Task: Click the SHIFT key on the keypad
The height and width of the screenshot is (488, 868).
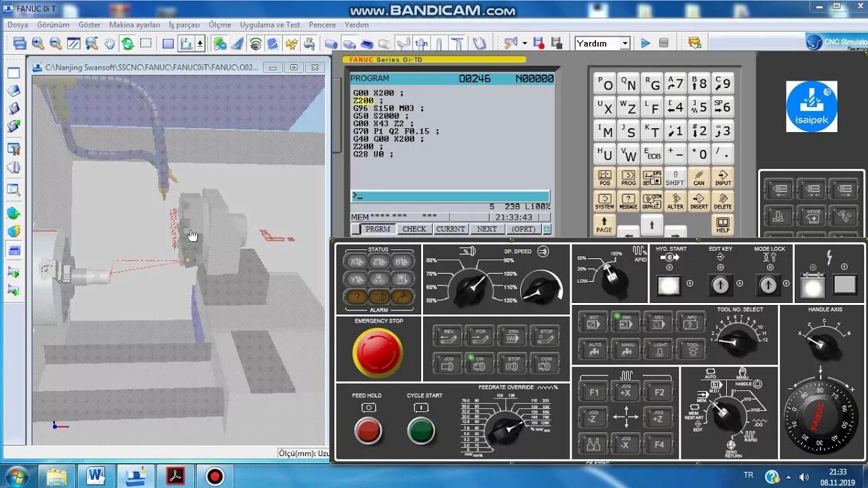Action: pos(675,178)
